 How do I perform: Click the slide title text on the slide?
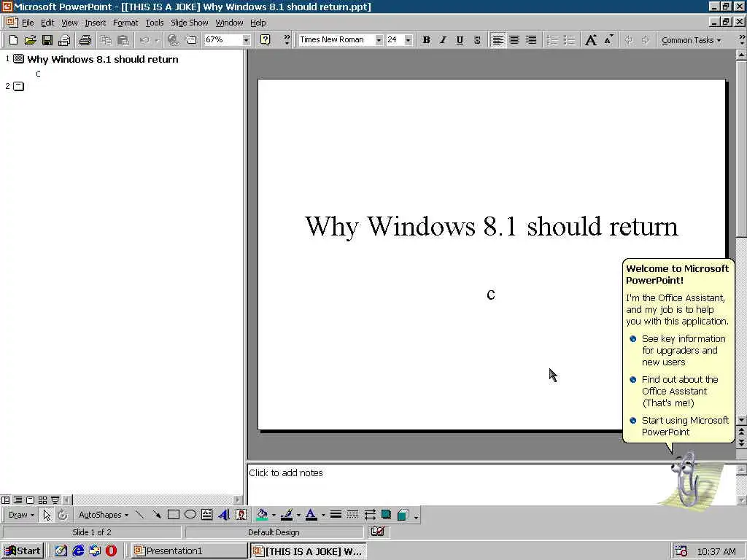(x=491, y=226)
